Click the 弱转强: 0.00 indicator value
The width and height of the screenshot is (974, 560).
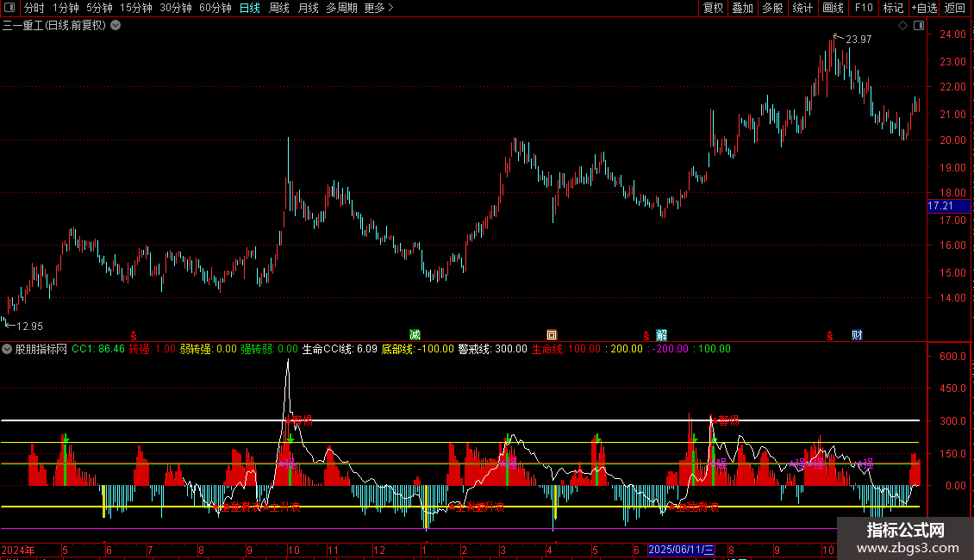208,349
